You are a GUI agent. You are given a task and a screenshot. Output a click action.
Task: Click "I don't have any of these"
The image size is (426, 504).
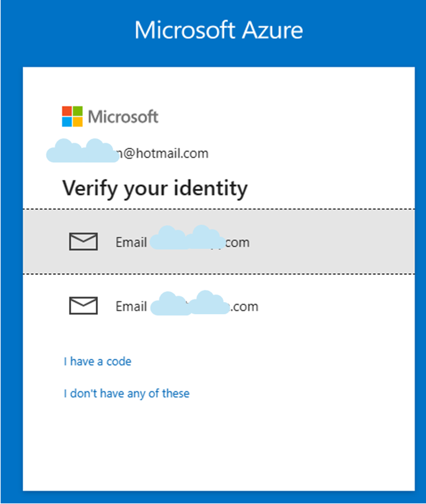[x=127, y=393]
